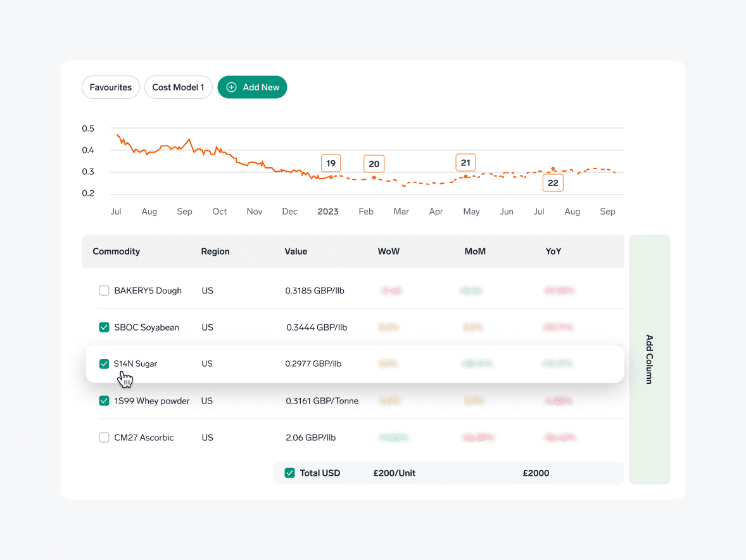This screenshot has height=560, width=746.
Task: Click the plus icon on Add New button
Action: [231, 87]
